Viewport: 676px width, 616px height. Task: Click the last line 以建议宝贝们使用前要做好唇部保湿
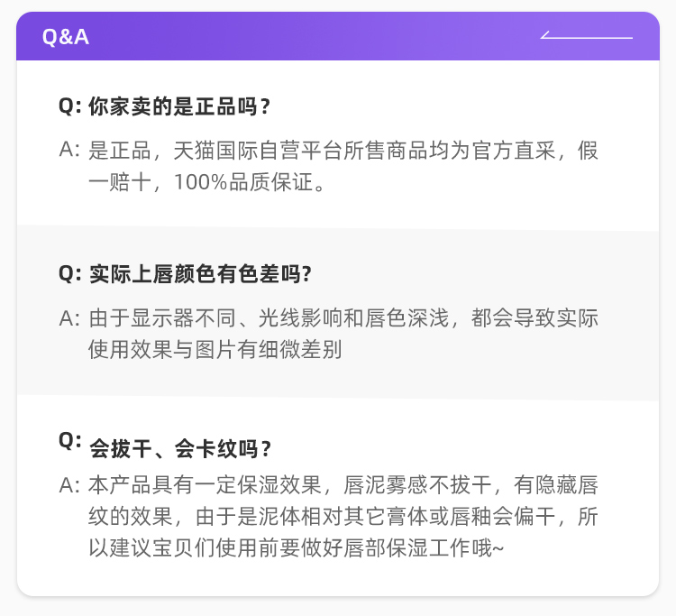(x=296, y=547)
